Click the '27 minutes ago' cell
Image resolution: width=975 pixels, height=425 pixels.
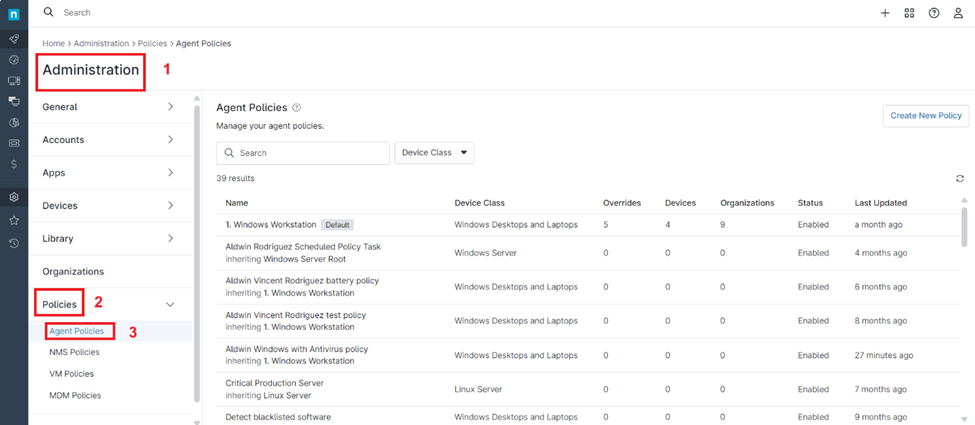click(884, 355)
